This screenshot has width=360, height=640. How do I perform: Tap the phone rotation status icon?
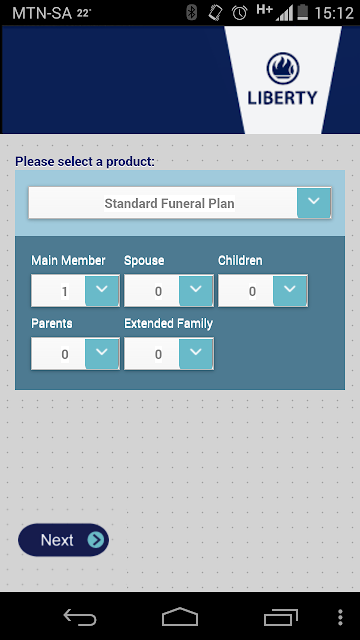pos(215,13)
